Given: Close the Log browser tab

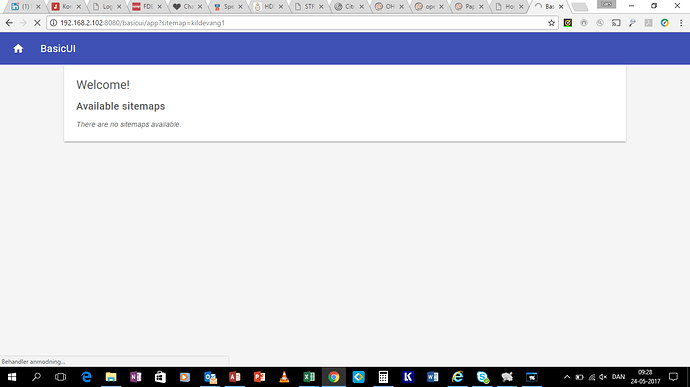Looking at the screenshot, I should click(x=119, y=7).
